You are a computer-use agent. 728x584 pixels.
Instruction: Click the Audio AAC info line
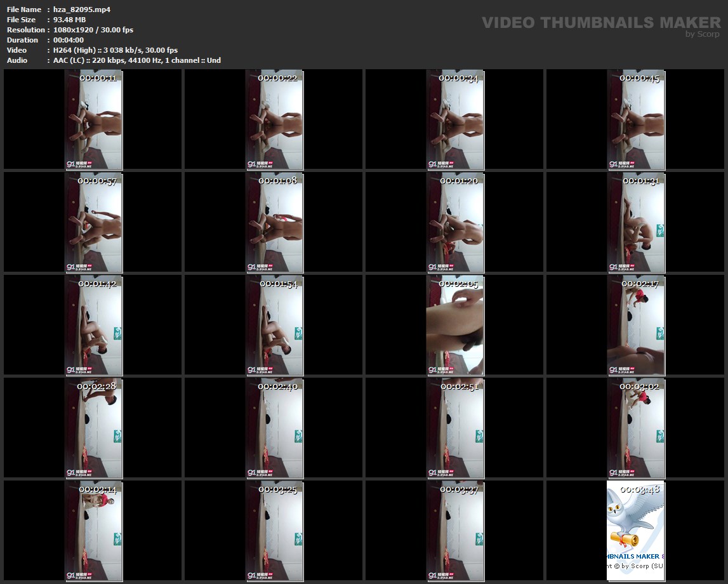coord(137,60)
